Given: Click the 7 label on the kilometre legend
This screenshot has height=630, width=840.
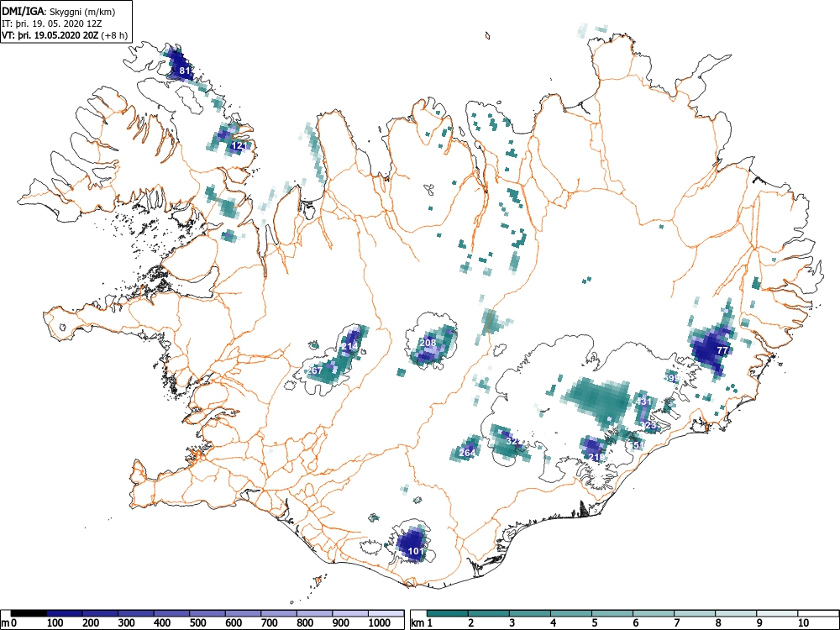Looking at the screenshot, I should click(676, 623).
